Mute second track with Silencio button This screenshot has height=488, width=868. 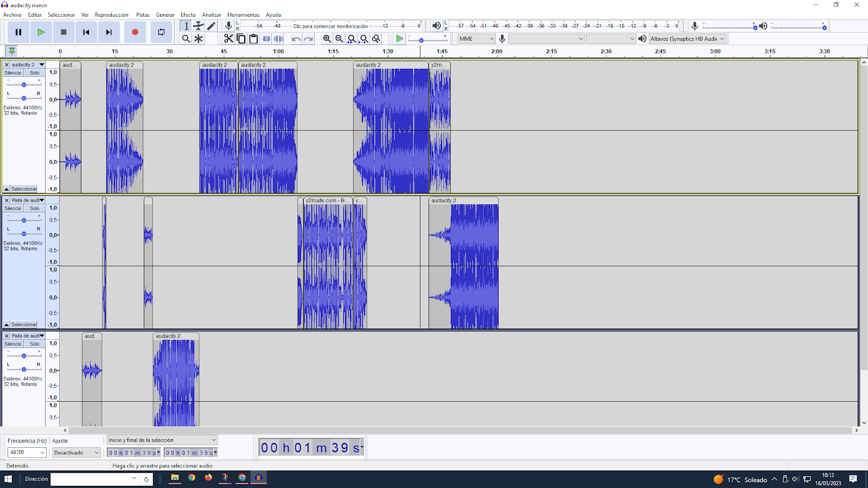(x=13, y=208)
